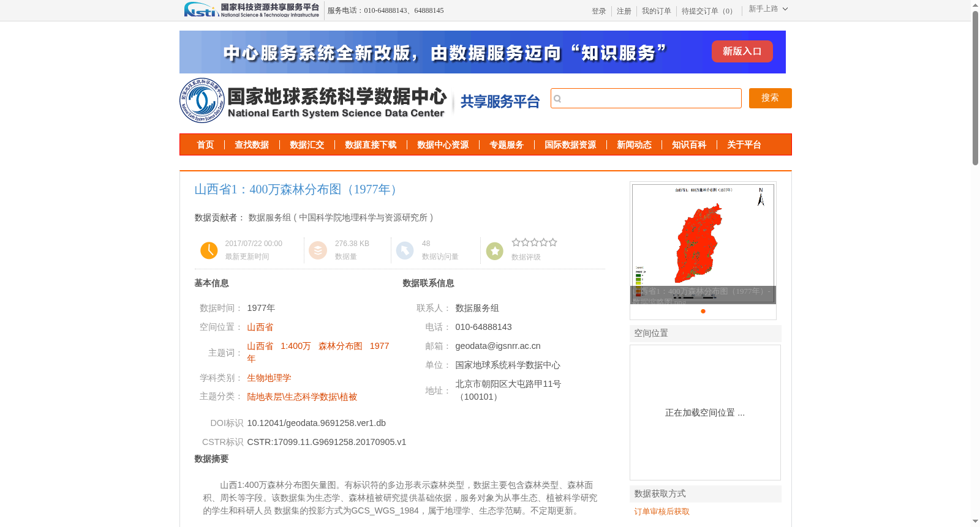Click the scrollbar down arrow
Viewport: 980px width, 527px height.
pos(975,521)
